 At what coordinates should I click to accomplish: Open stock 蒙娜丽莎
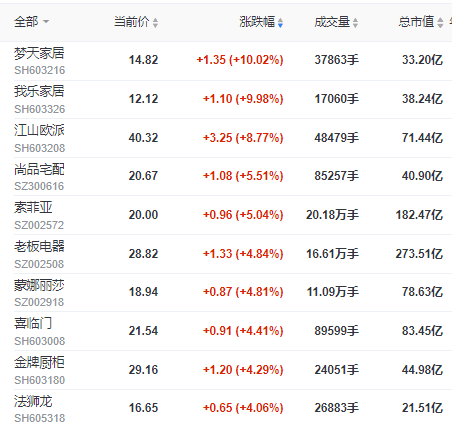(39, 285)
